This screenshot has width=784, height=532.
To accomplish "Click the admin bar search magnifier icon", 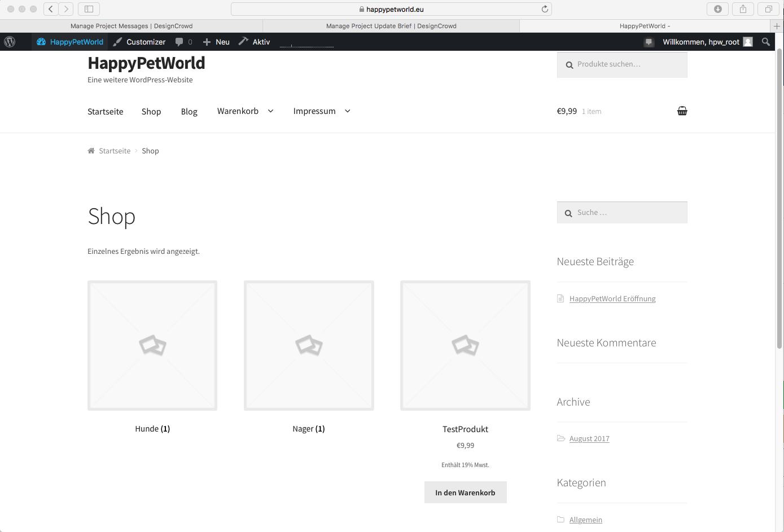I will coord(766,42).
